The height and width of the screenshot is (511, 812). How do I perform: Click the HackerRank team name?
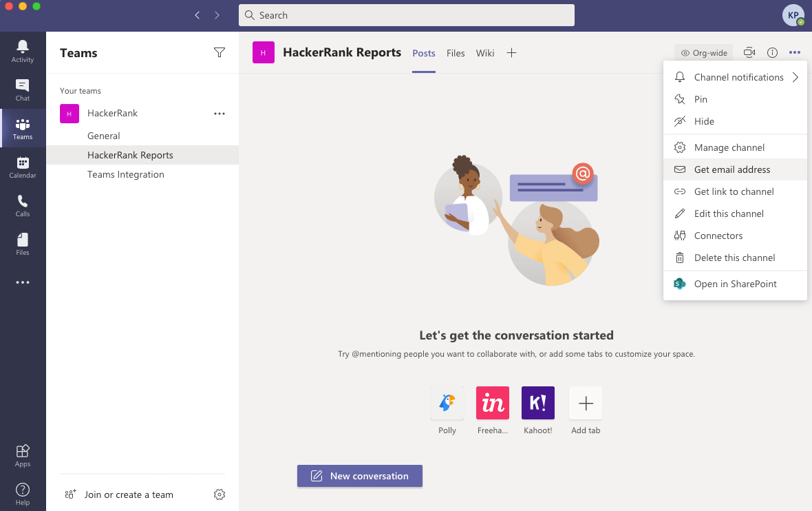point(112,113)
